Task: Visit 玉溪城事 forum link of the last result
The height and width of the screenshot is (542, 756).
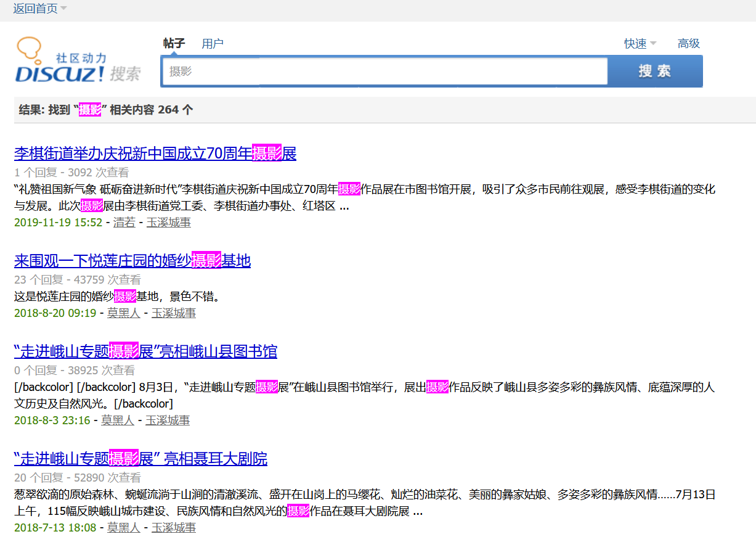Action: [173, 528]
